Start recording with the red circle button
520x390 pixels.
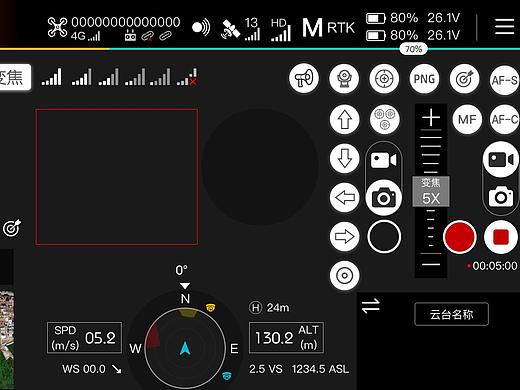(460, 237)
